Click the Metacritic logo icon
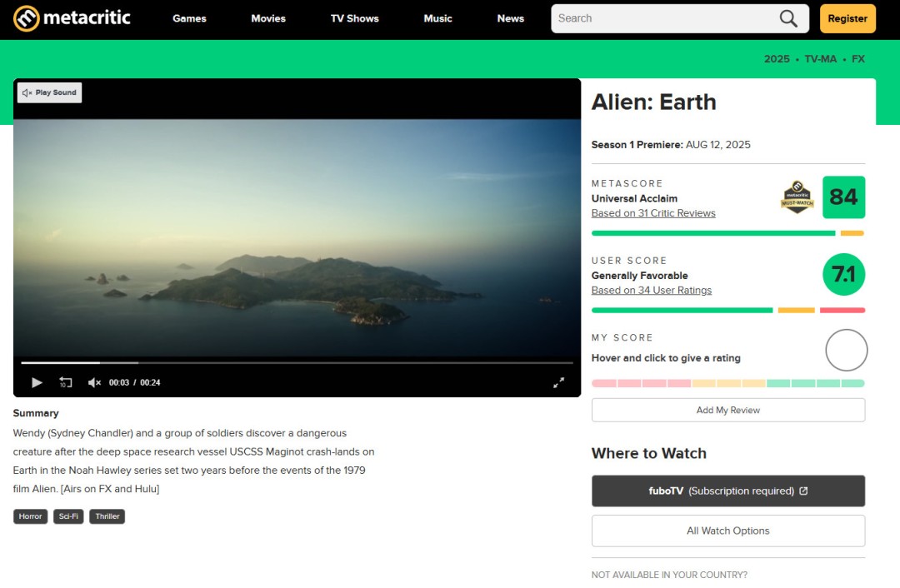900x588 pixels. pos(27,18)
